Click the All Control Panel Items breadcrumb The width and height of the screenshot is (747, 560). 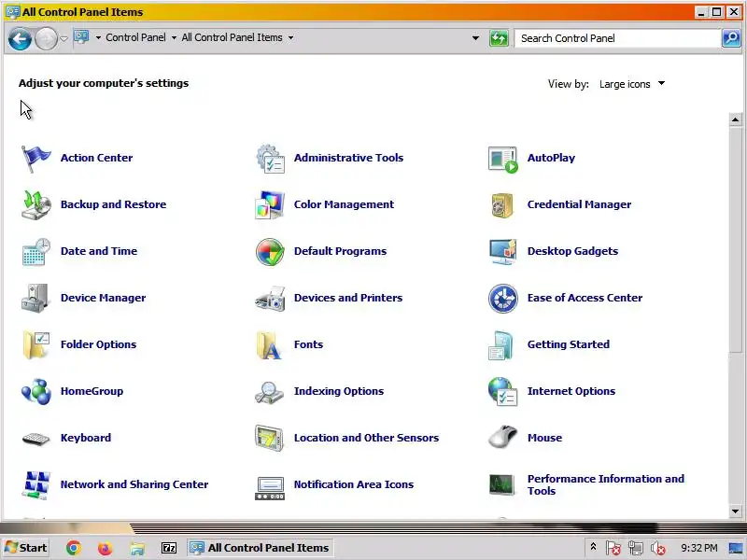(x=232, y=37)
